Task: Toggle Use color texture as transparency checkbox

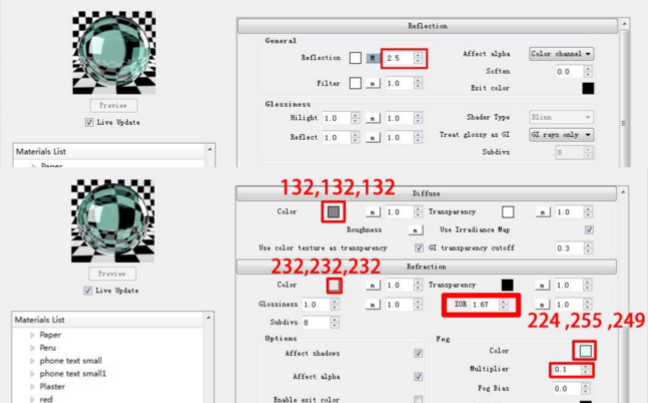Action: point(419,248)
